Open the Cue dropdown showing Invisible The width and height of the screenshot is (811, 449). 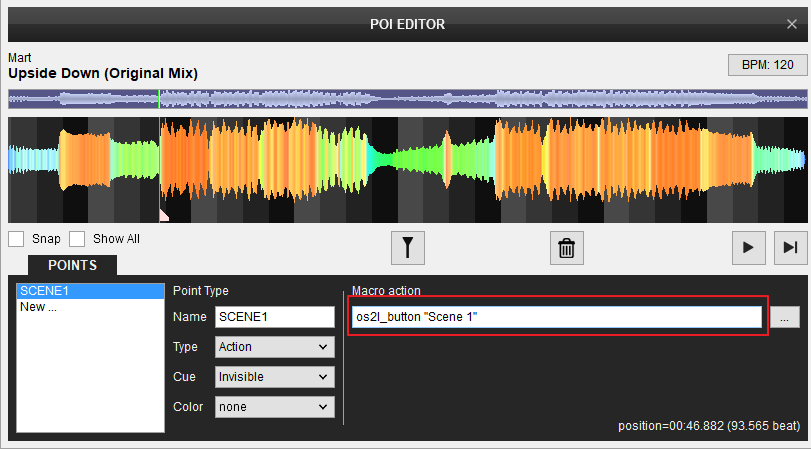(274, 377)
